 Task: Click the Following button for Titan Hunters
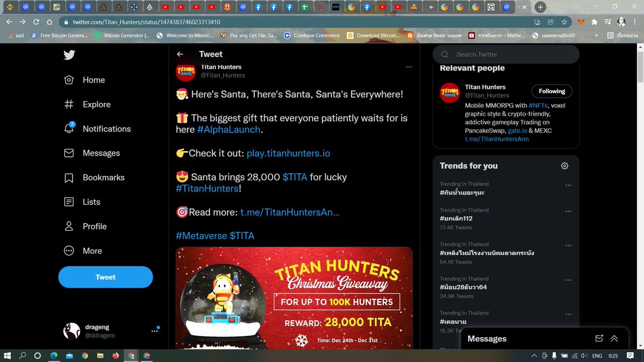(552, 91)
